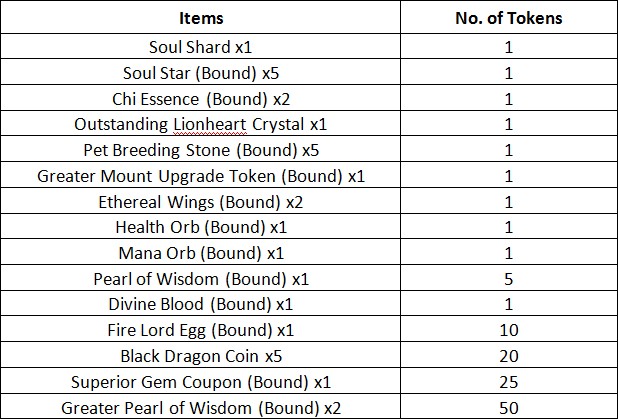The image size is (618, 419).
Task: Click the token value 25 cell
Action: pyautogui.click(x=509, y=382)
